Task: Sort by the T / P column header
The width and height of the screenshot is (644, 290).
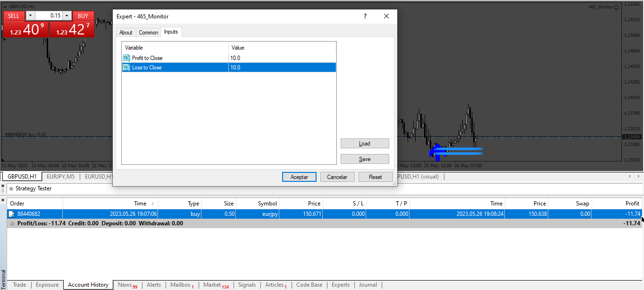Action: [x=387, y=204]
